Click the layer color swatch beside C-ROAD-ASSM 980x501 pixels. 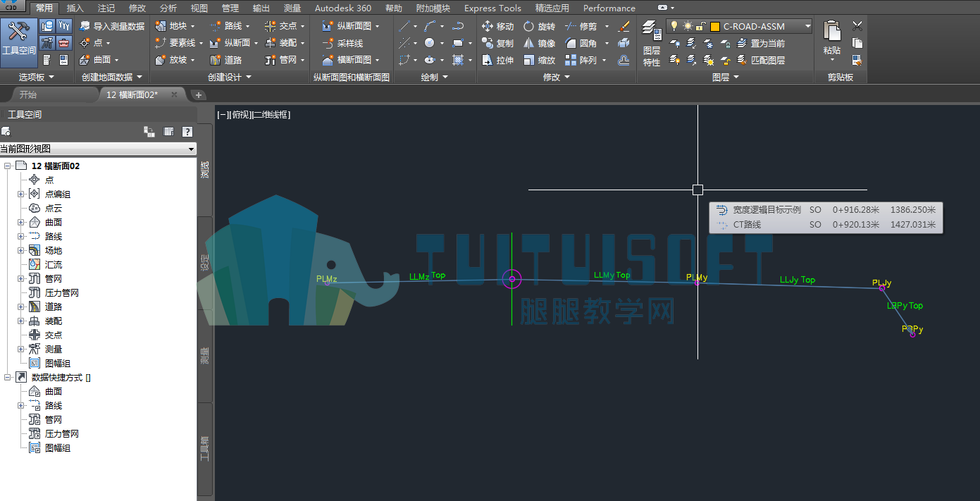coord(714,26)
